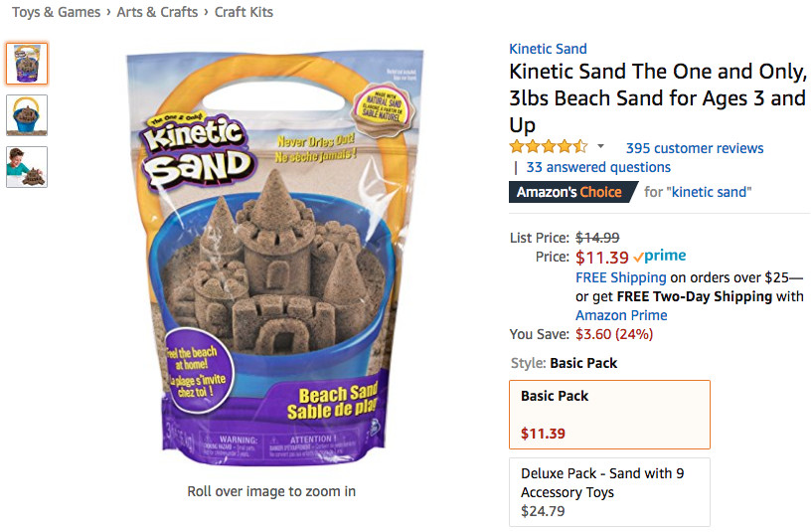Read the 395 customer reviews

click(x=695, y=148)
